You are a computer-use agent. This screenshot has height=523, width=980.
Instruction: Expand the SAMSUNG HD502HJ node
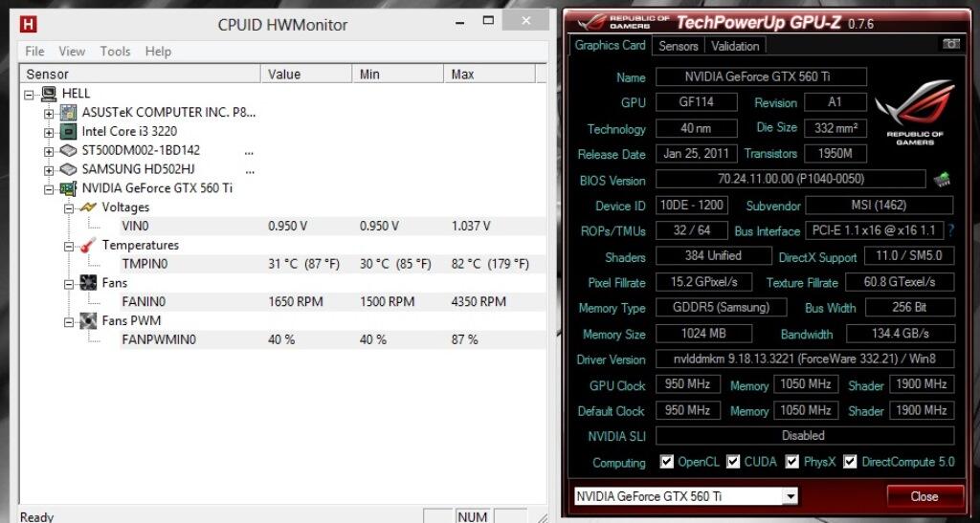coord(49,170)
